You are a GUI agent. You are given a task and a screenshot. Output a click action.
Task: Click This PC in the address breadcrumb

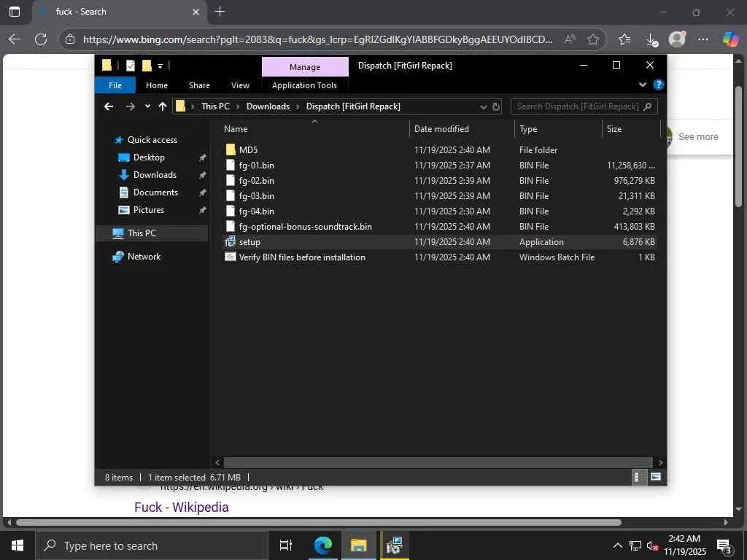pyautogui.click(x=215, y=106)
